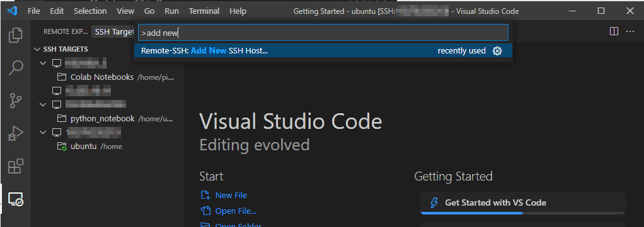Select the Remote Explorer activity bar icon
644x227 pixels.
point(16,199)
